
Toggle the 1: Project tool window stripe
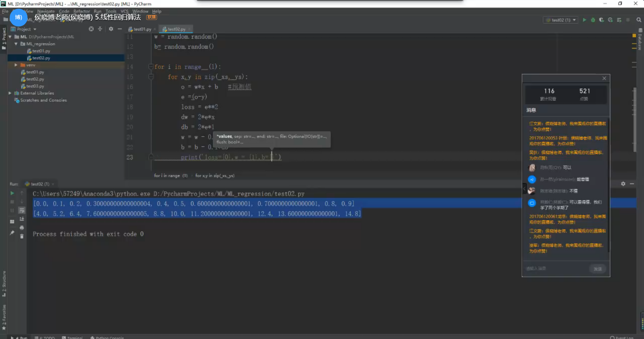(4, 38)
